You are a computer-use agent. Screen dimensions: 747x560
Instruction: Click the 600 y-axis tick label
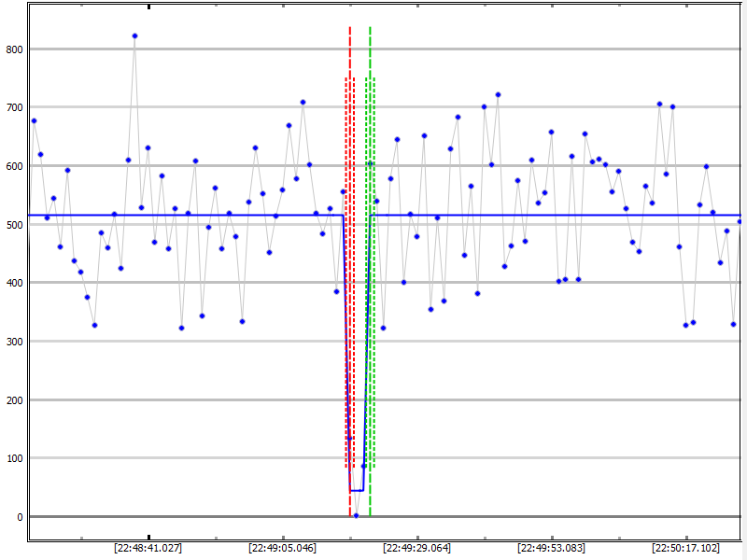14,166
